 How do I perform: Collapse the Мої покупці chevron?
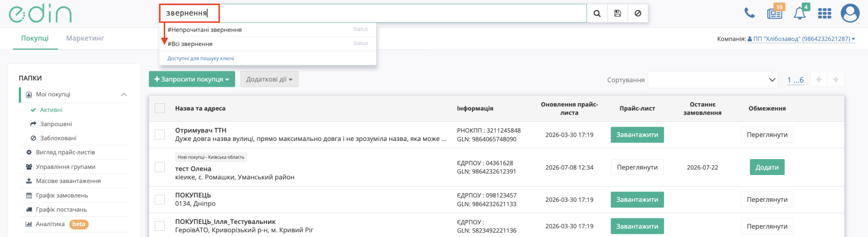123,94
